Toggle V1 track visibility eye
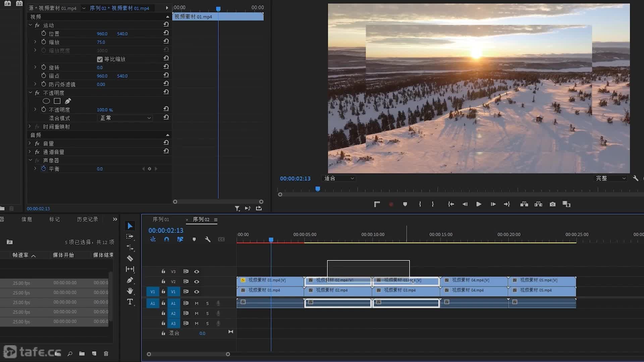 (x=197, y=292)
